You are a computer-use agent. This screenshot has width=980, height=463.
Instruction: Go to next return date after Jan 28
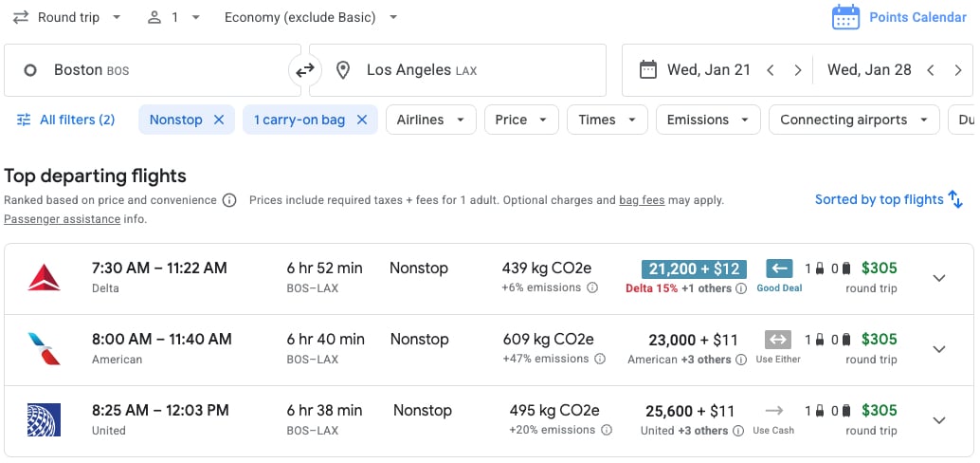pyautogui.click(x=958, y=70)
